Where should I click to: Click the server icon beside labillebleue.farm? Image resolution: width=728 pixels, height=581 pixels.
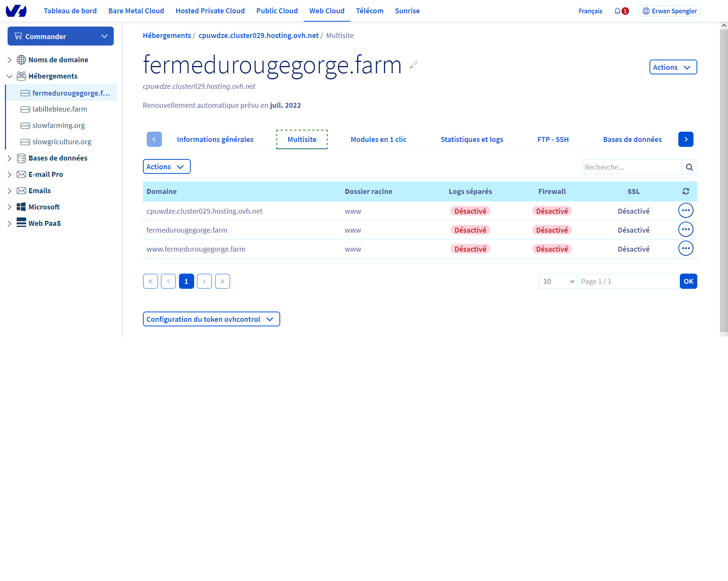tap(25, 109)
